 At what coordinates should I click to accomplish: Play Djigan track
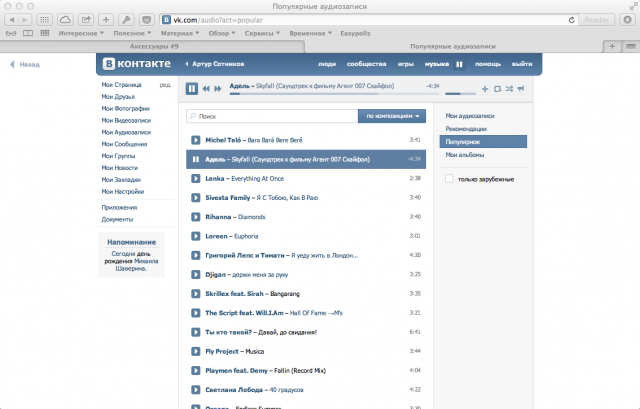[x=196, y=274]
